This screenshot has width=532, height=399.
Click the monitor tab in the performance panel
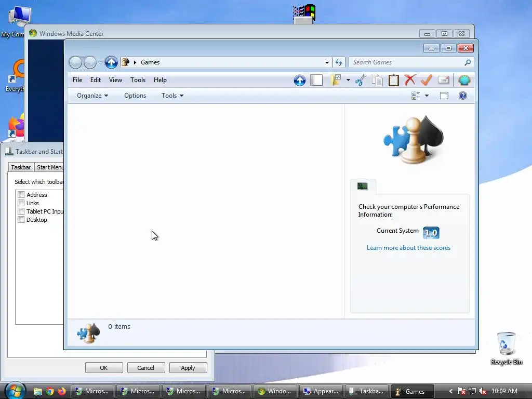(x=362, y=186)
